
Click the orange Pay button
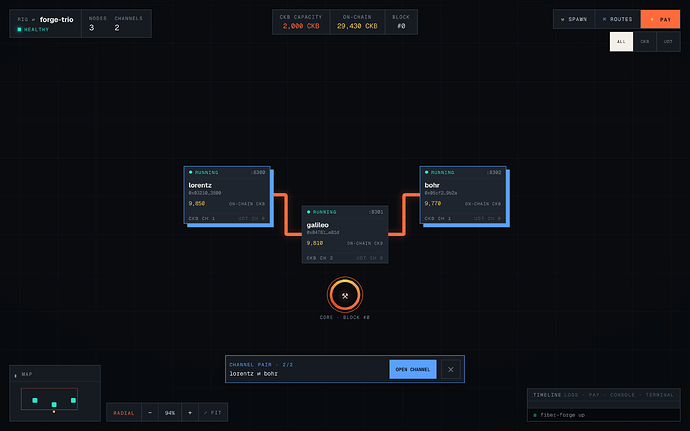tap(661, 19)
